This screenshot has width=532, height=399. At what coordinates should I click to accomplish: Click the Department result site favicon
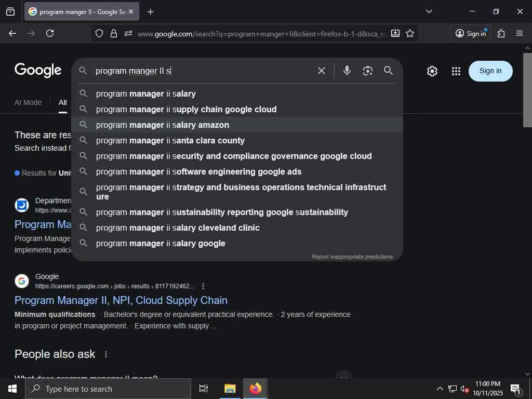point(22,205)
